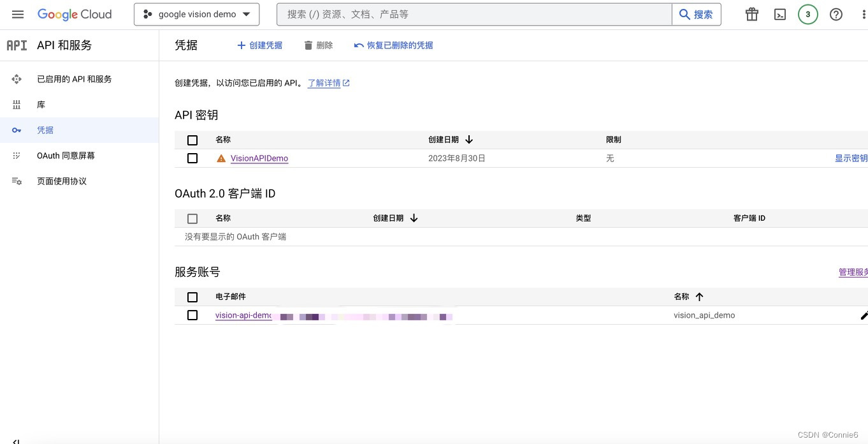Image resolution: width=868 pixels, height=444 pixels.
Task: Focus the resource search input field
Action: (x=474, y=14)
